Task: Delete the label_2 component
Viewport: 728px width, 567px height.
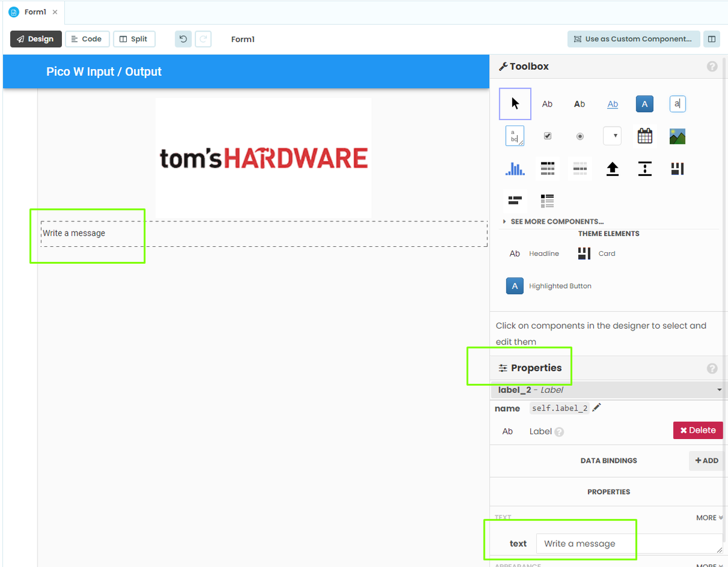Action: coord(698,430)
